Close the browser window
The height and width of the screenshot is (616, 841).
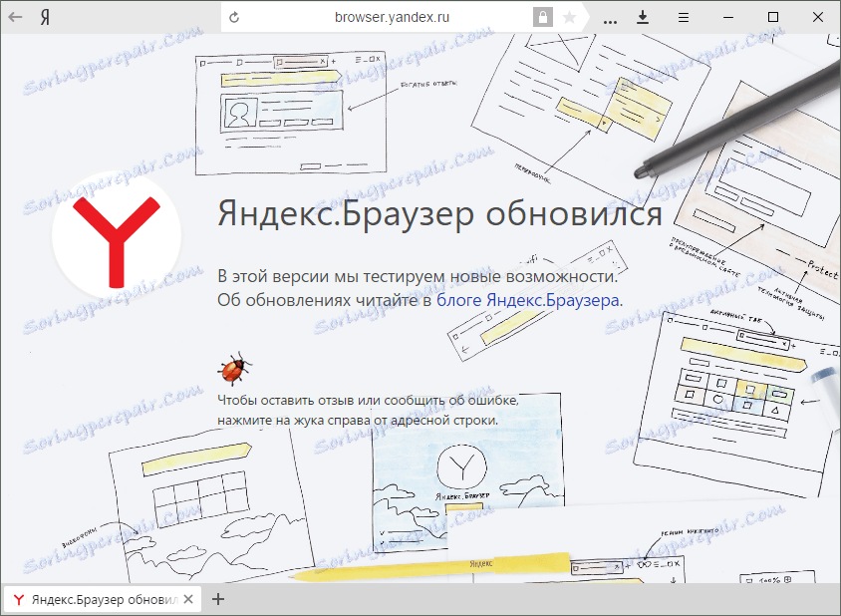coord(818,17)
